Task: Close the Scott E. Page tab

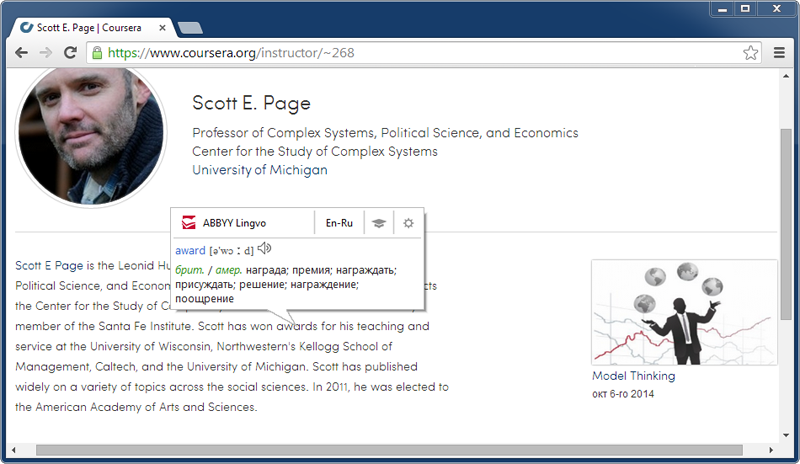Action: coord(162,28)
